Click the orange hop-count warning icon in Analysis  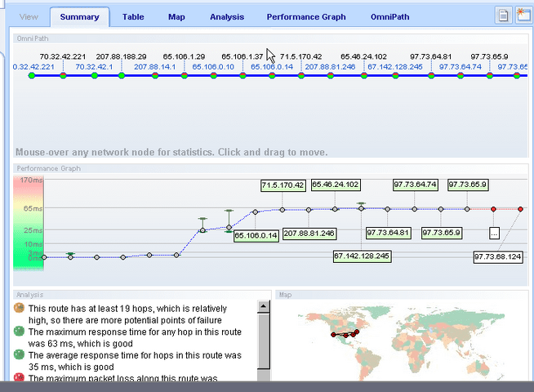pos(19,308)
